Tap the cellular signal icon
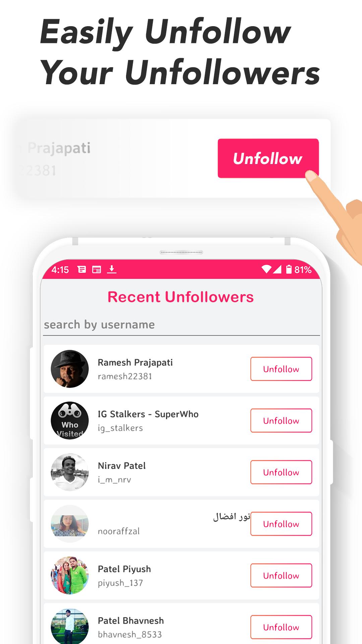 [277, 269]
